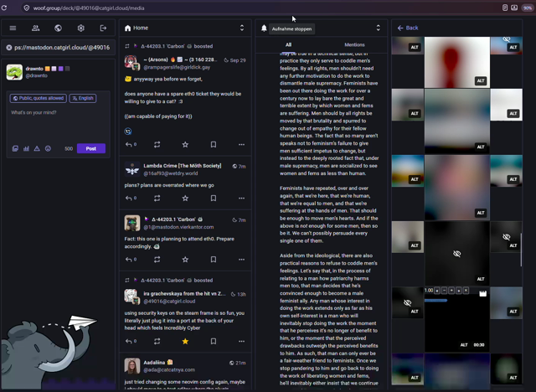536x392 pixels.
Task: Advance video with the » speed controller button
Action: 459,291
